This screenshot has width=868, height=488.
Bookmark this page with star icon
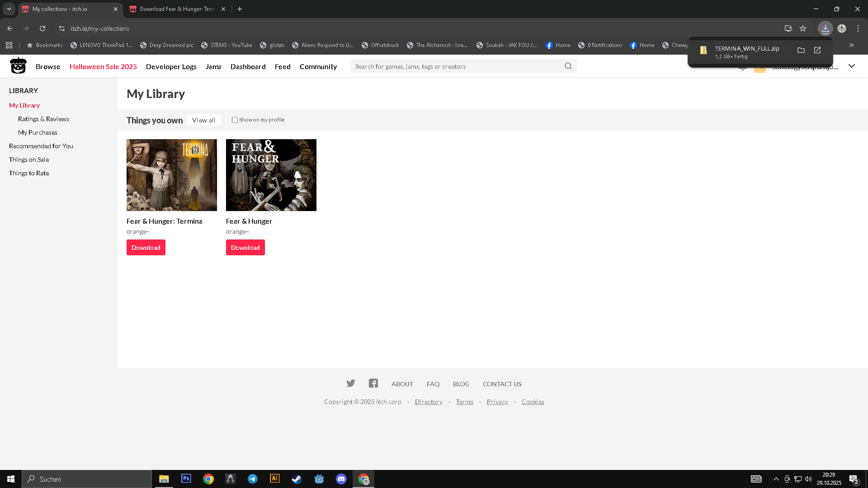click(x=803, y=28)
